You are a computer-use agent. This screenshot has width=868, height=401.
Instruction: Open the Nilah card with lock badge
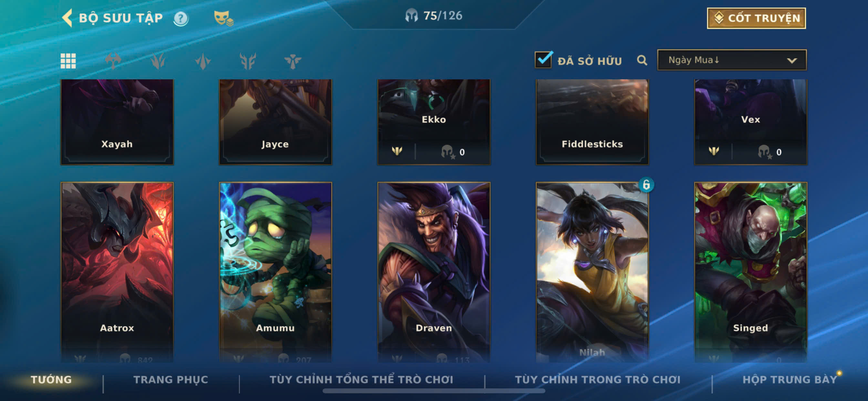tap(592, 272)
